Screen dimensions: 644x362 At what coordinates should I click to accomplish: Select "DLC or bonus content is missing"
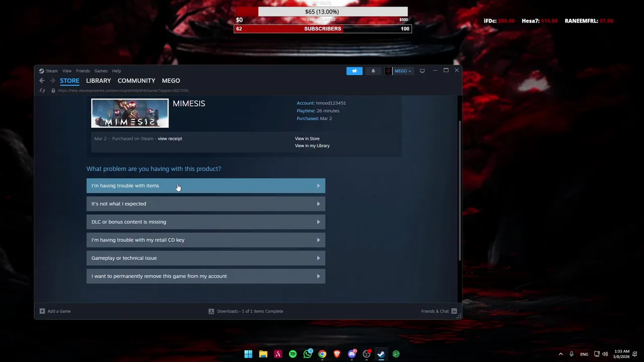(x=206, y=222)
